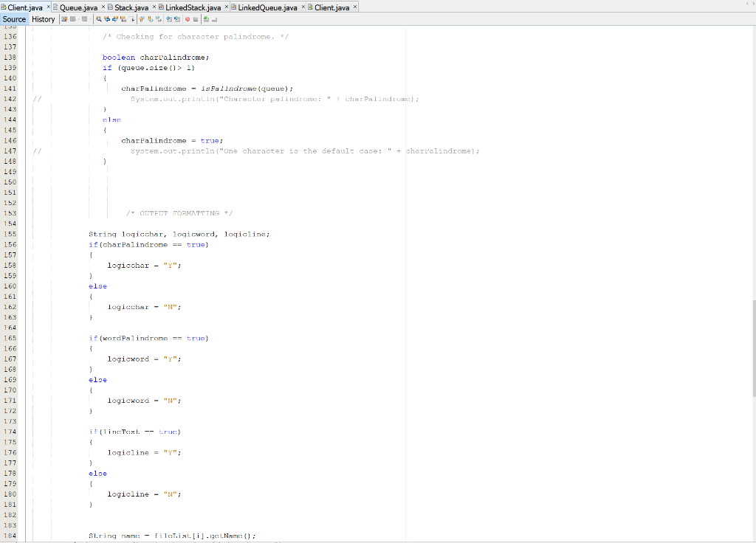Jump to Previous Bookmark icon

(142, 19)
